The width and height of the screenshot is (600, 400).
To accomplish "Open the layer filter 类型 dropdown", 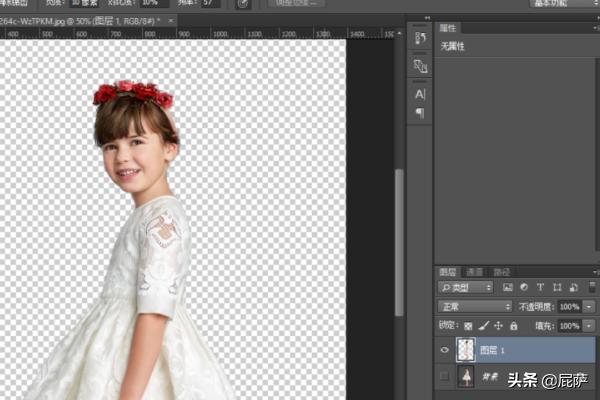I will 466,288.
